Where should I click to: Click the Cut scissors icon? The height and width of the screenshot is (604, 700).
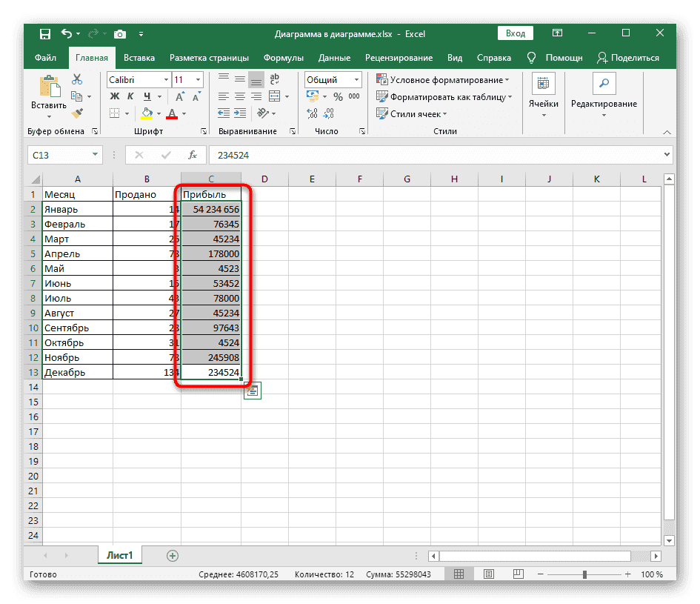(77, 79)
